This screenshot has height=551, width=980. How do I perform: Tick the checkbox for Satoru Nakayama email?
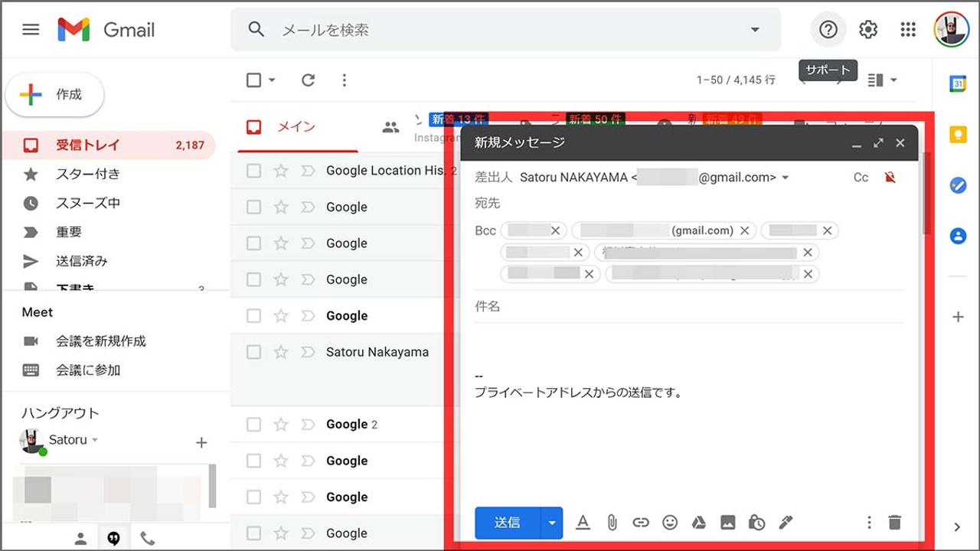[253, 352]
